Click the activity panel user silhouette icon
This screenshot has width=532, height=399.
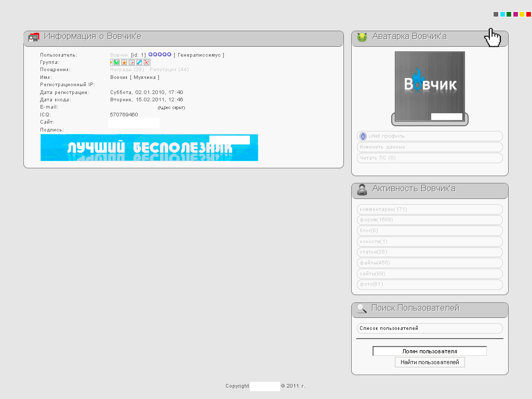(362, 190)
